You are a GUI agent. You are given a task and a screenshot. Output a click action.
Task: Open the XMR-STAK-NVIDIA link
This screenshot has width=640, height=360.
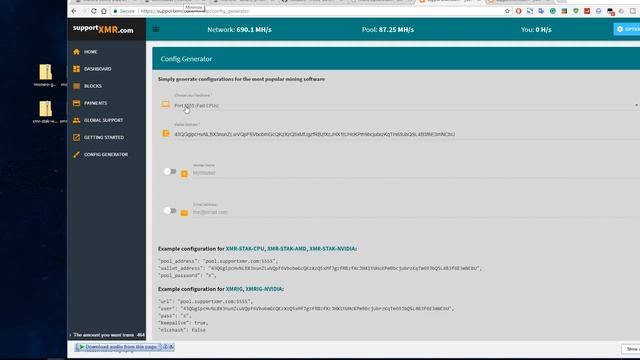[333, 249]
